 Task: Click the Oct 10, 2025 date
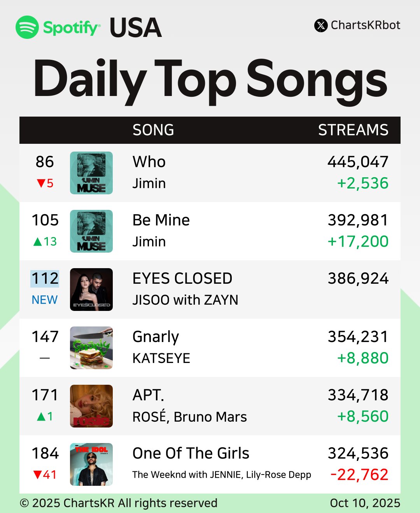[x=365, y=503]
